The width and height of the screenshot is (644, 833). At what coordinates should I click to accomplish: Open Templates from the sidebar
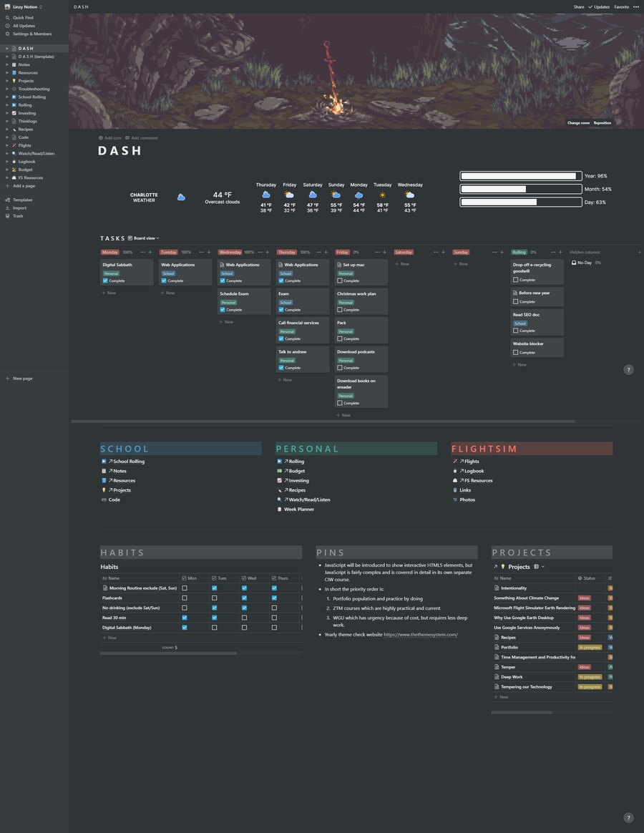tap(22, 200)
